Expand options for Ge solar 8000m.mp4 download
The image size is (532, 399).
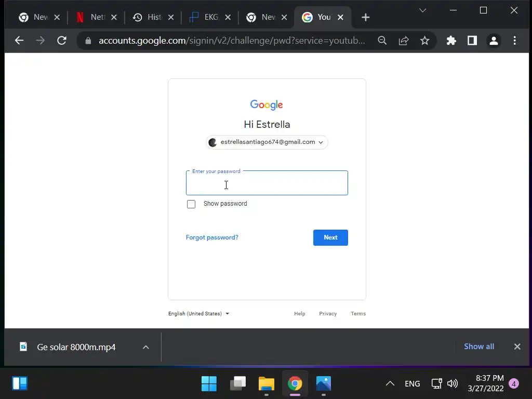tap(146, 347)
